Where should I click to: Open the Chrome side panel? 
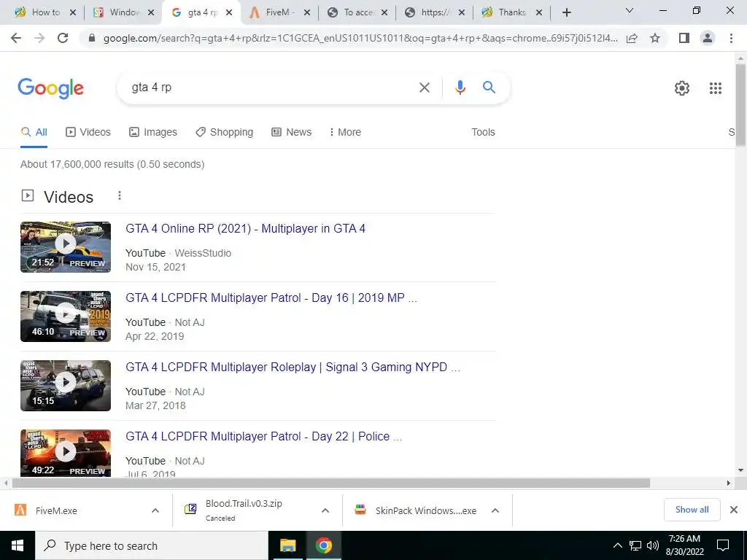tap(684, 38)
